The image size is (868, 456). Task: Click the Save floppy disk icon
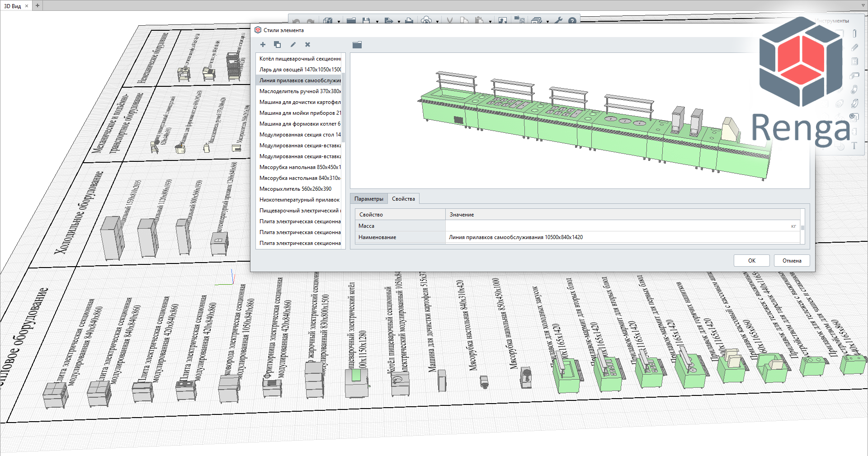click(x=366, y=21)
